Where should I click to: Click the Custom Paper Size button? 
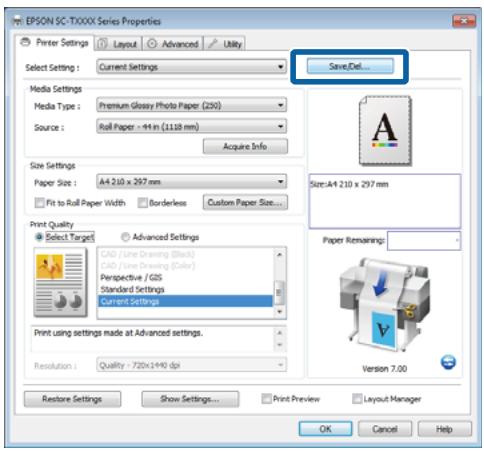[245, 202]
